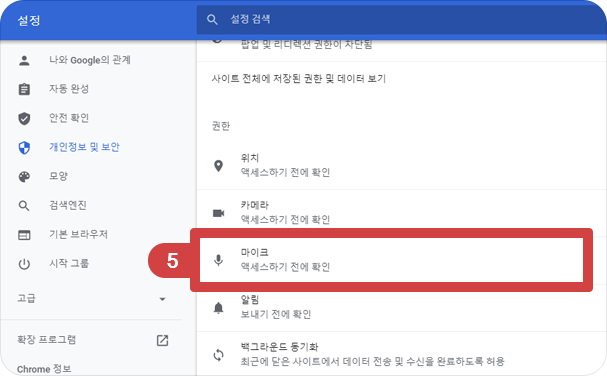This screenshot has height=376, width=607.
Task: Open 위치 permission settings
Action: click(401, 166)
